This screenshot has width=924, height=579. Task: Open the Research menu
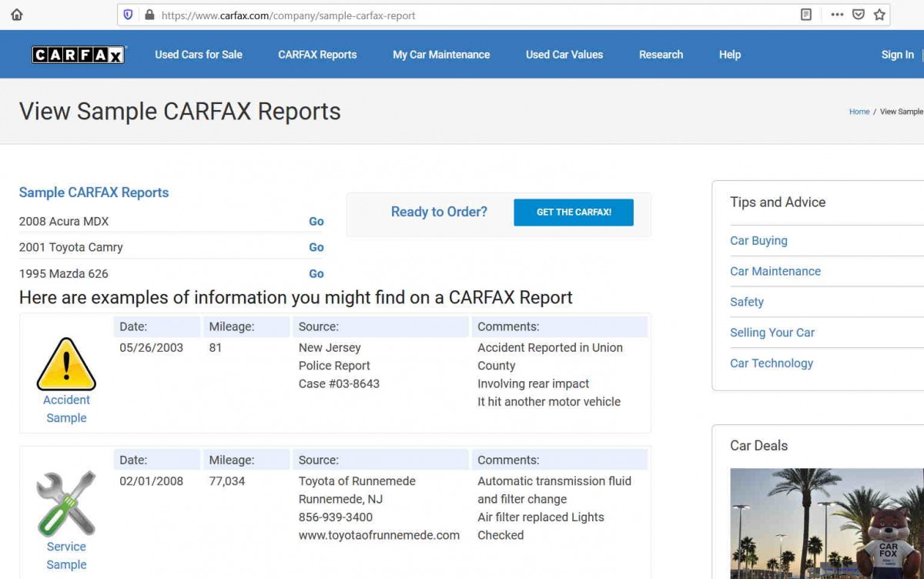[x=661, y=55]
